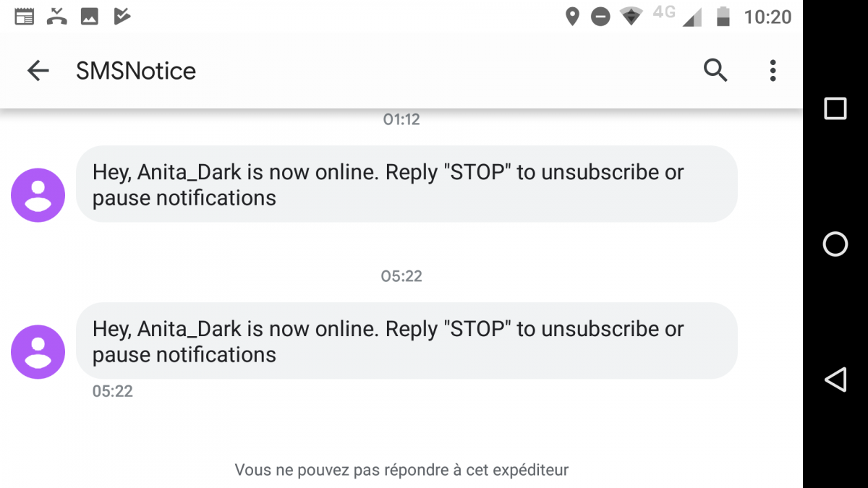
Task: Tap the calendar notification icon in status bar
Action: 25,17
